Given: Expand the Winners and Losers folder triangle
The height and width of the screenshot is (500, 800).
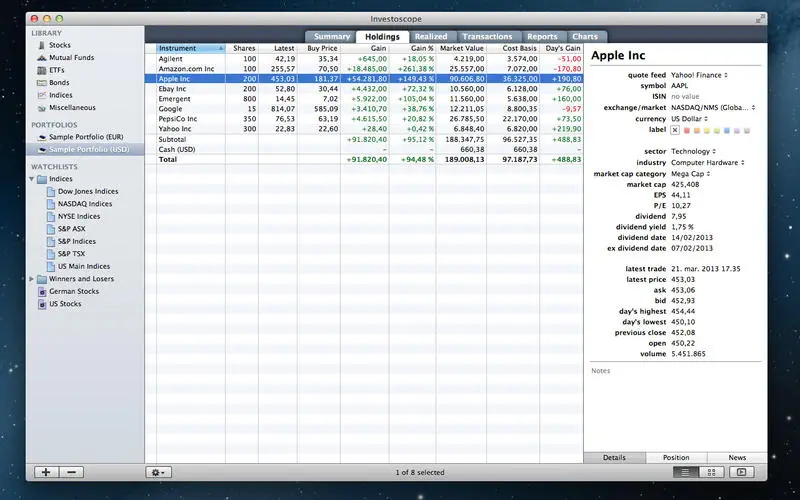Looking at the screenshot, I should [32, 279].
